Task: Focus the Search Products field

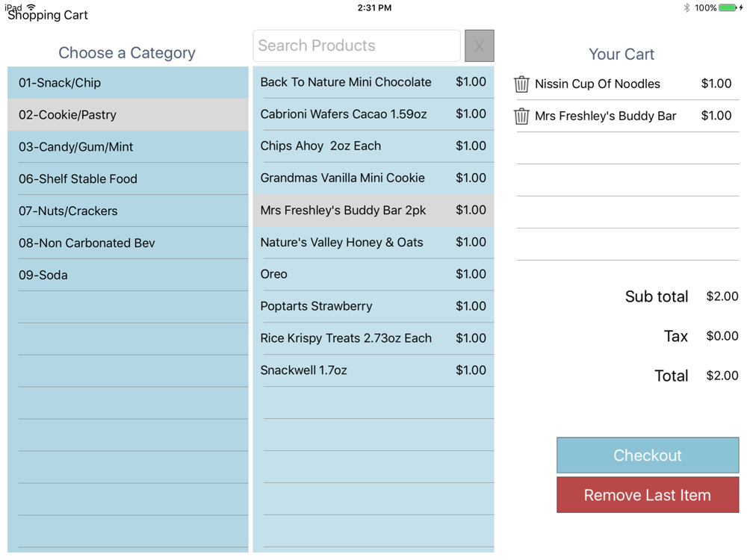Action: [x=356, y=46]
